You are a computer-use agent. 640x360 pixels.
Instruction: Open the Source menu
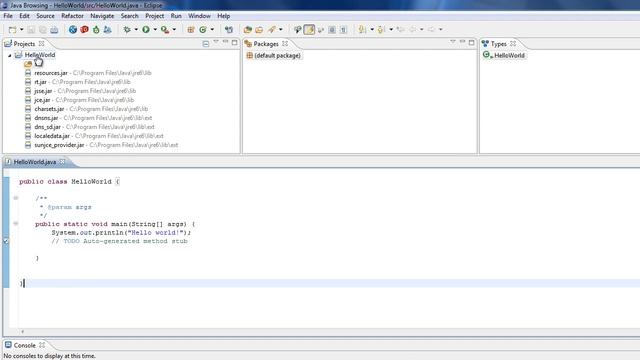(x=45, y=16)
